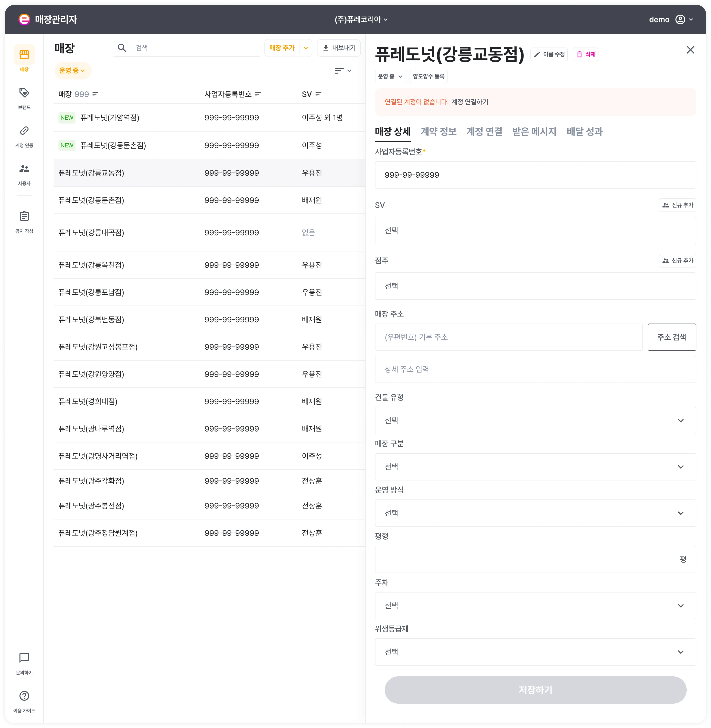Sort by 사업자등록번호 column icon

point(258,94)
